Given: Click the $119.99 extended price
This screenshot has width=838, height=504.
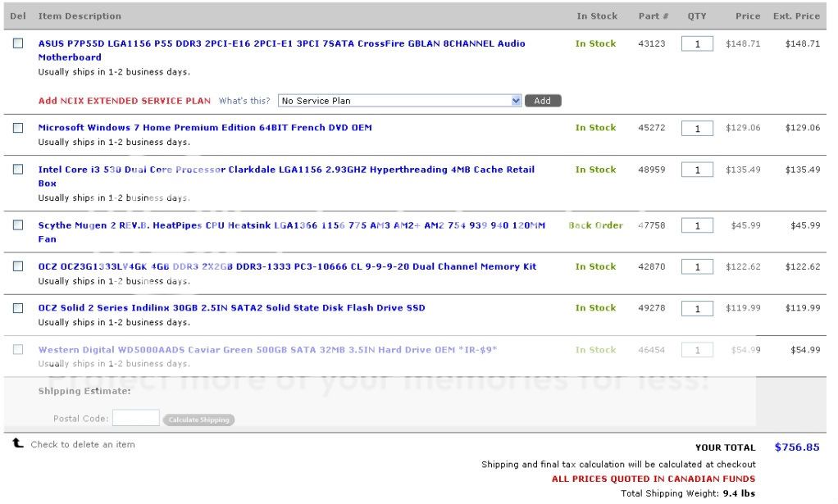Looking at the screenshot, I should click(x=803, y=307).
